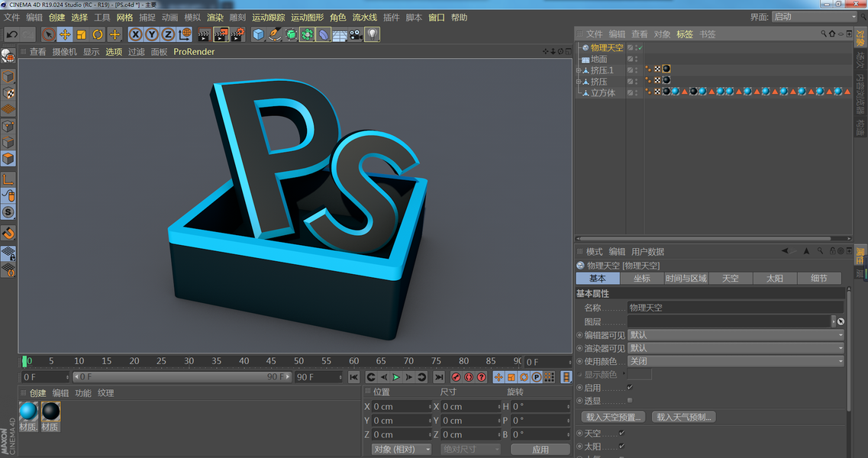
Task: Toggle the 启用 checkbox
Action: point(630,388)
